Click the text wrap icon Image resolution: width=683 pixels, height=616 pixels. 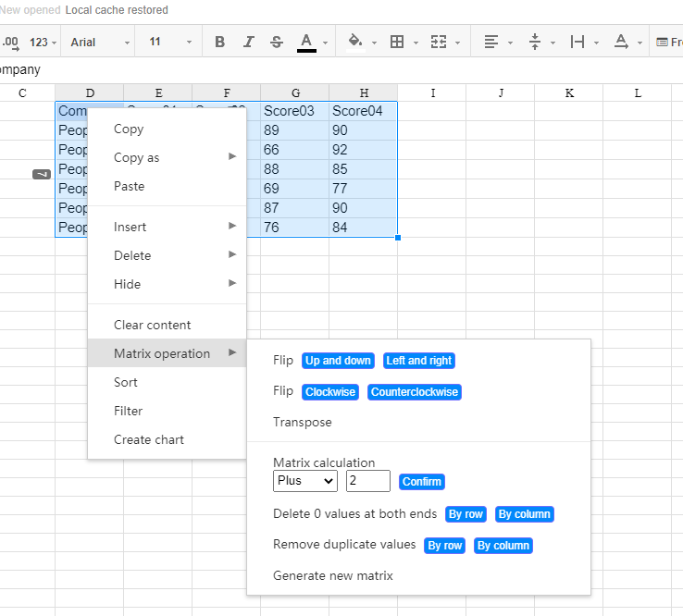point(577,42)
